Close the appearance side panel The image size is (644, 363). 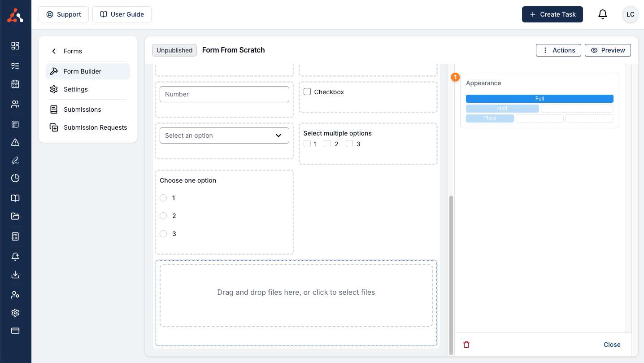click(x=612, y=345)
